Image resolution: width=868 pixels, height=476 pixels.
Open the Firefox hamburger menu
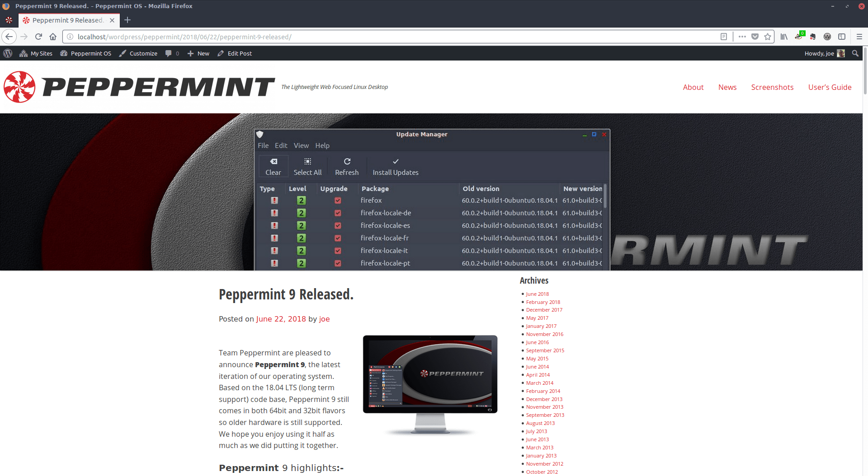point(859,37)
